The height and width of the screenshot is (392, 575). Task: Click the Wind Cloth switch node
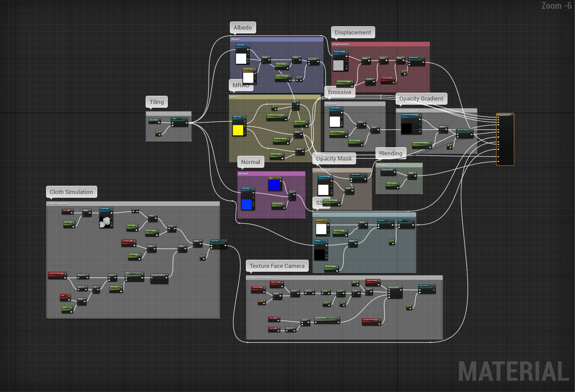pyautogui.click(x=219, y=244)
